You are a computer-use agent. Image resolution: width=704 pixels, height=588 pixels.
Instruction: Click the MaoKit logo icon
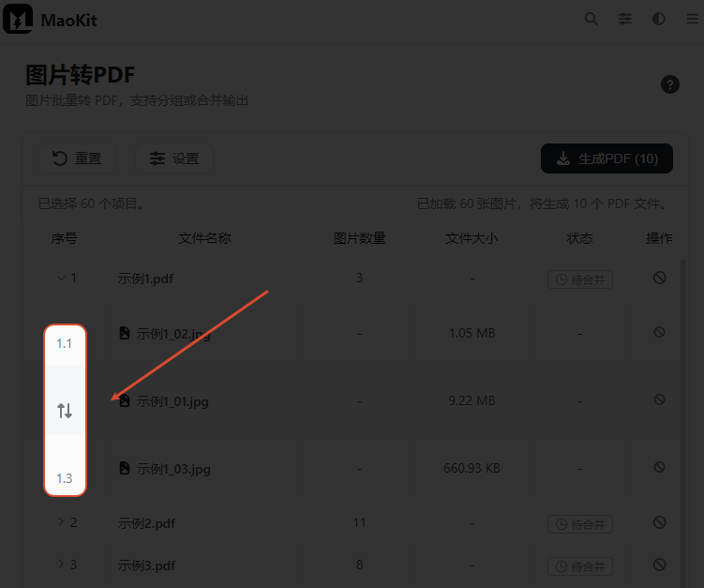click(18, 19)
